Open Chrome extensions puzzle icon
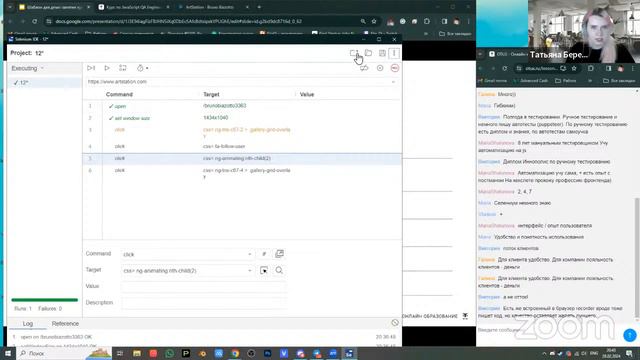Screen dimensions: 640x360 coord(427,21)
